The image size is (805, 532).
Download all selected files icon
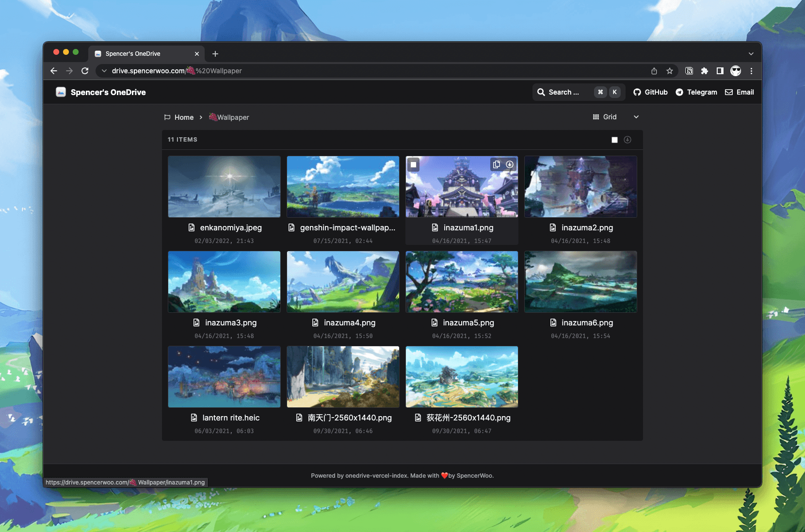(628, 140)
